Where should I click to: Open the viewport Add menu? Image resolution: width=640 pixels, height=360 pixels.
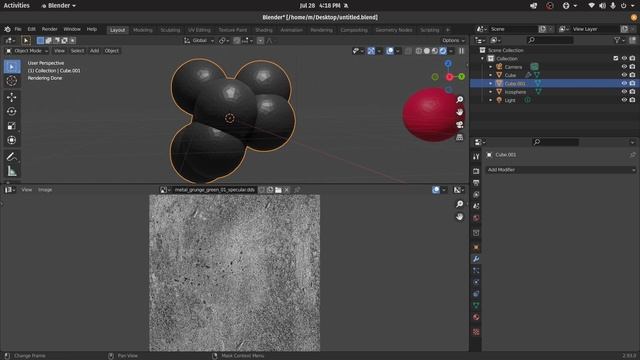tap(94, 51)
